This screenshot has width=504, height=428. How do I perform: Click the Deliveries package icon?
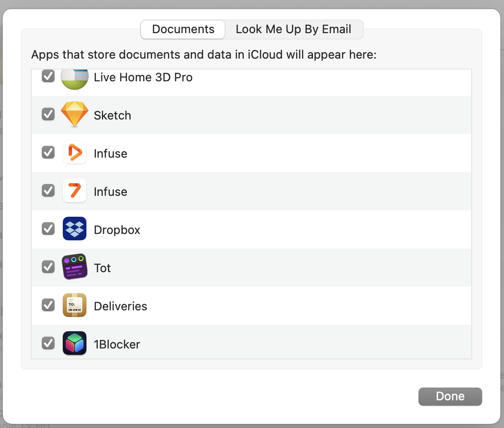74,306
